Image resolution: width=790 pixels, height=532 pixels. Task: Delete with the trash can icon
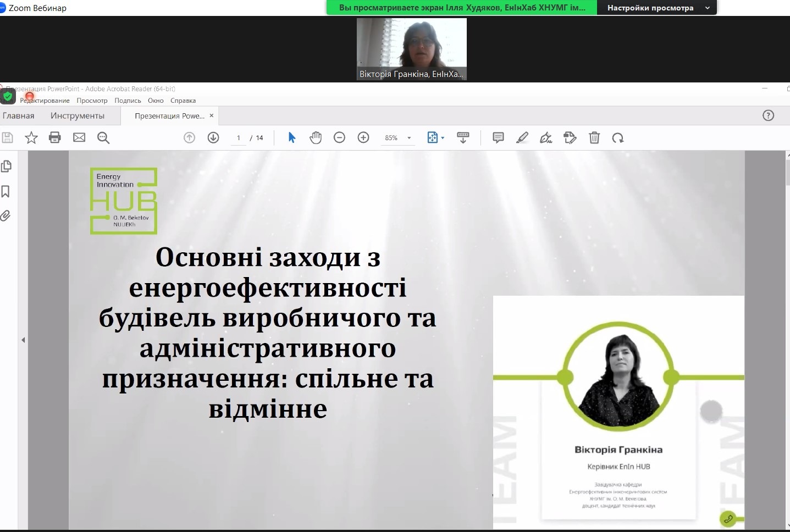[x=594, y=137]
